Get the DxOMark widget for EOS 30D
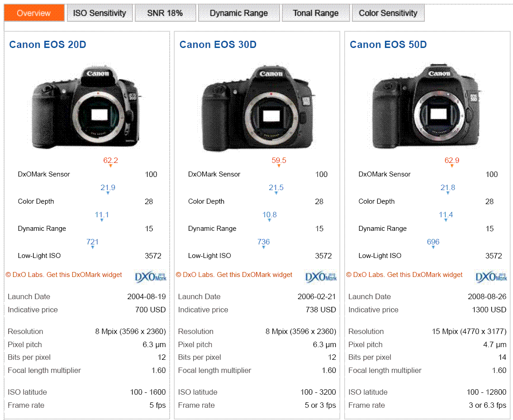The width and height of the screenshot is (513, 420). coord(234,275)
